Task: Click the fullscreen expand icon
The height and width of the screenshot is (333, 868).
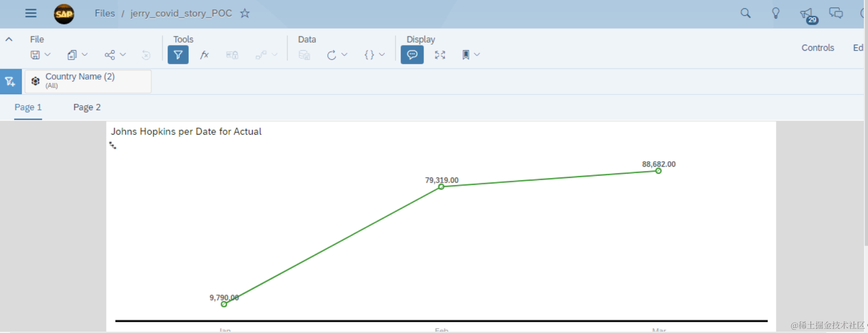Action: pos(440,55)
